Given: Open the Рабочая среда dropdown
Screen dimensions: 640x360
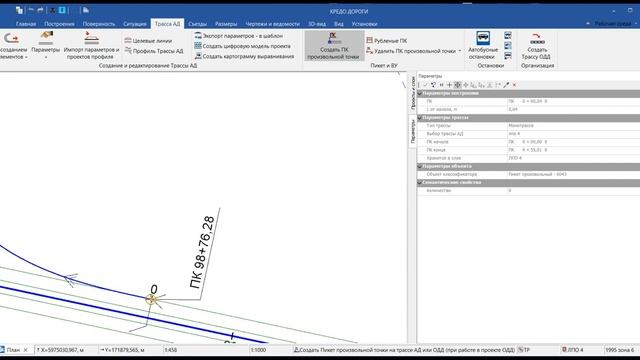Looking at the screenshot, I should coord(615,24).
